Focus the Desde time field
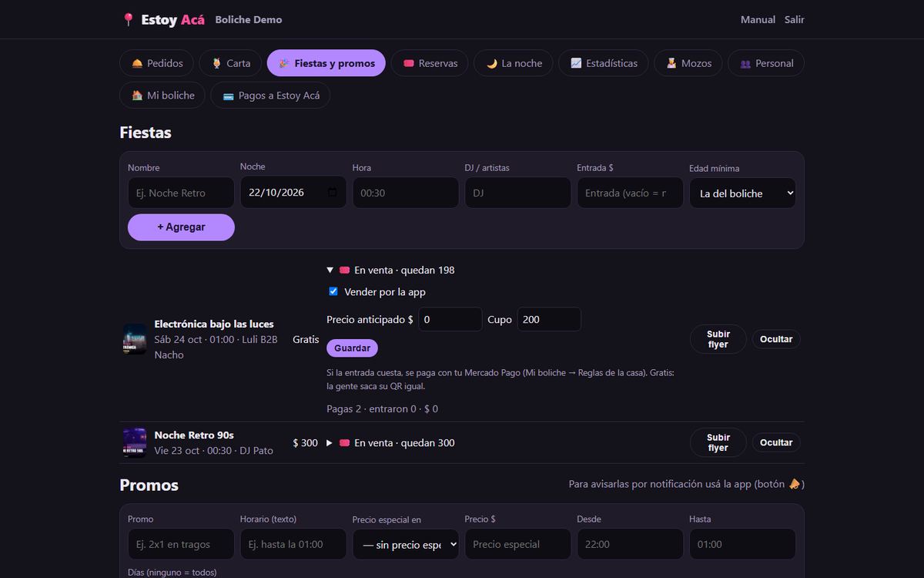Screen dimensions: 924x578 point(631,544)
